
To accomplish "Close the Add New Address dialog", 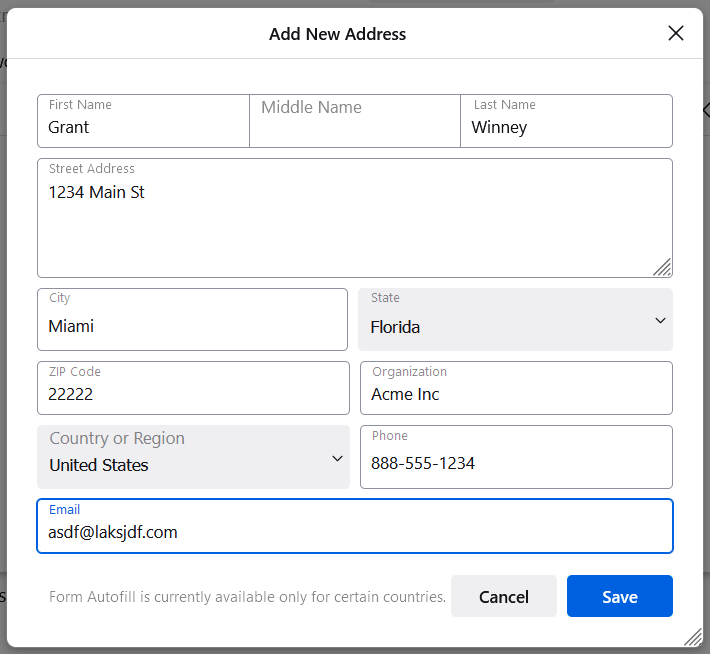I will click(x=676, y=33).
